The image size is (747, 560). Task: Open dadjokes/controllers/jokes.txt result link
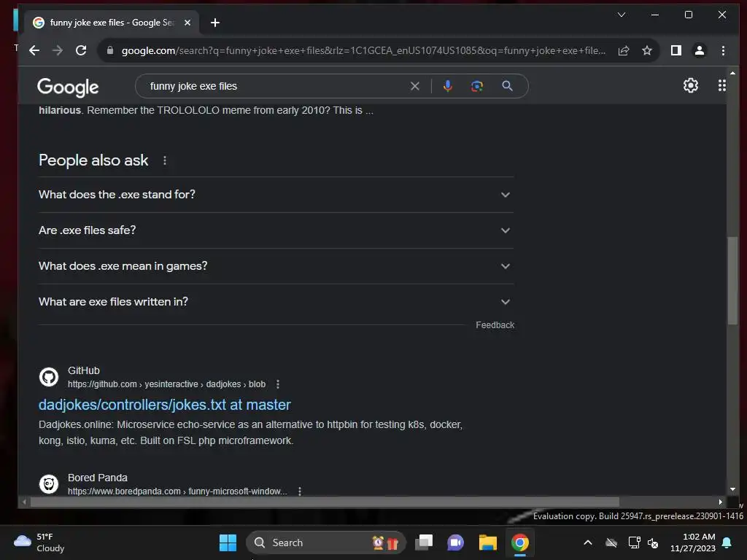pos(164,405)
